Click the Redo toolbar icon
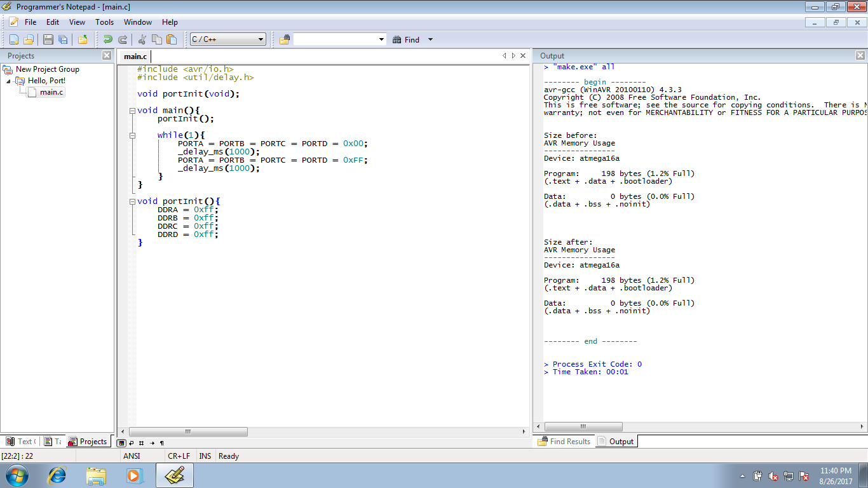Viewport: 868px width, 488px height. tap(123, 39)
